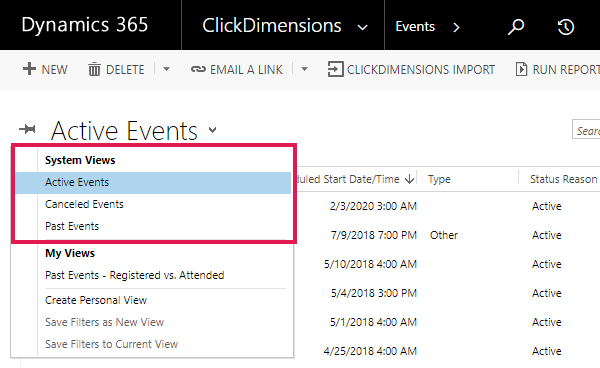Click the Other type cell
Viewport: 600px width, 368px height.
(444, 235)
